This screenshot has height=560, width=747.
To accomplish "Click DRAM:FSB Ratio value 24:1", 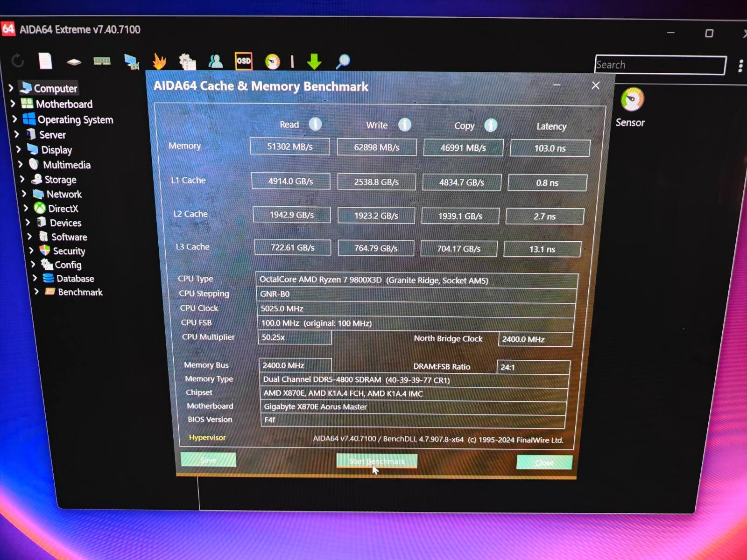I will coord(533,367).
